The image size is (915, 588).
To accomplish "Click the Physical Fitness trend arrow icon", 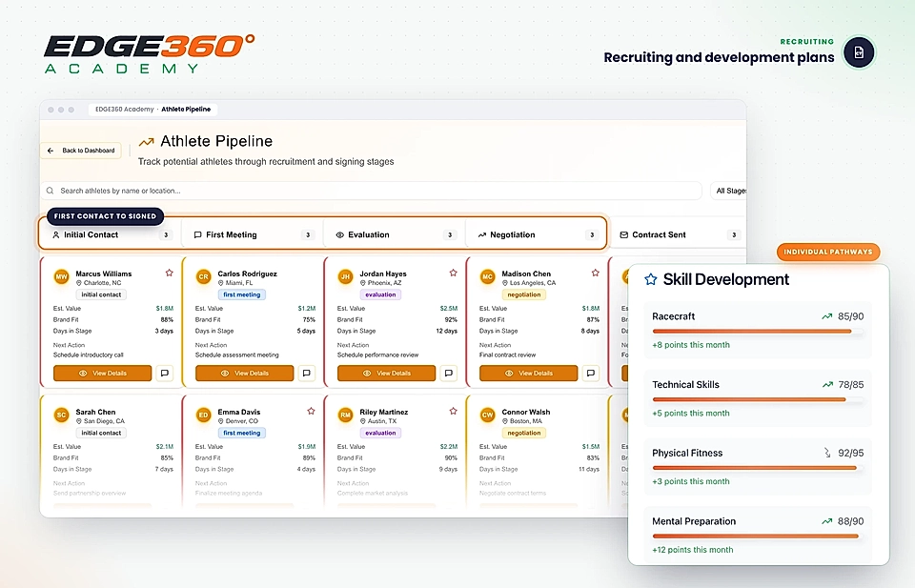I will pyautogui.click(x=827, y=453).
